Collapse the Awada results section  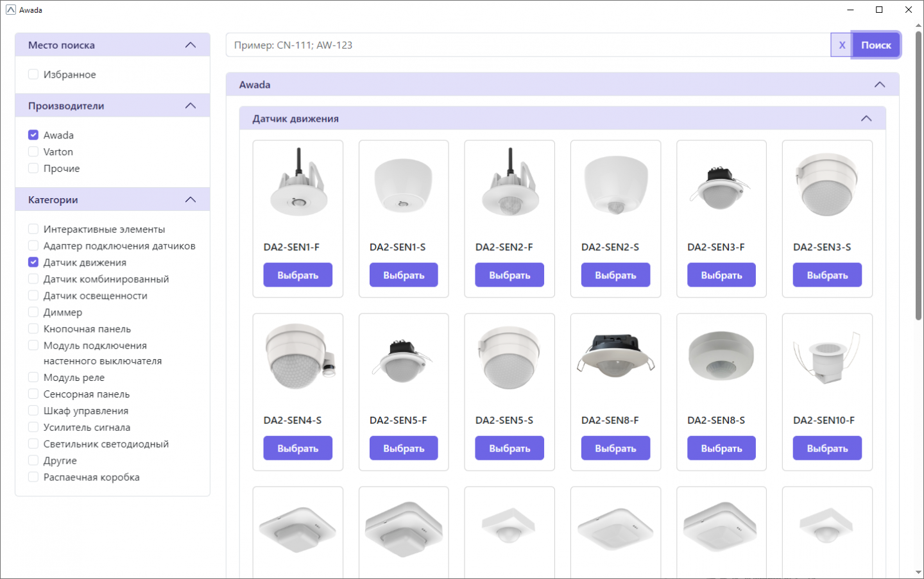[880, 85]
